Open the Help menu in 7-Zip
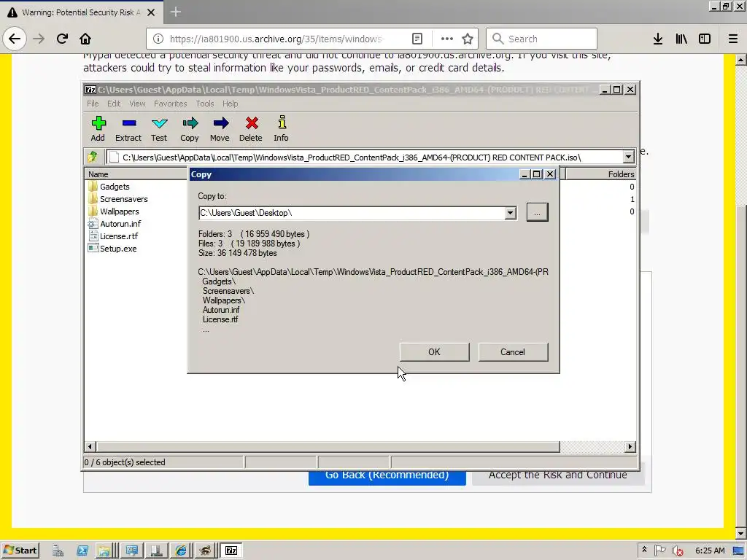Image resolution: width=747 pixels, height=560 pixels. click(230, 104)
